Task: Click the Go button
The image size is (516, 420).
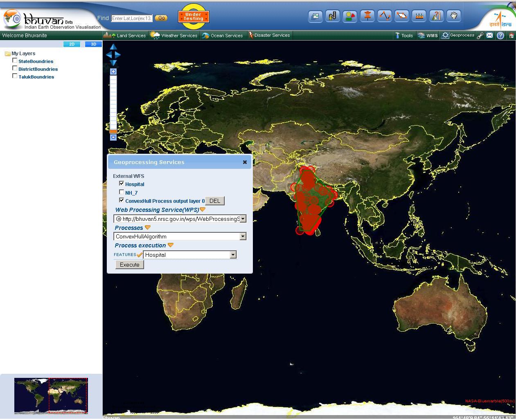Action: [162, 18]
